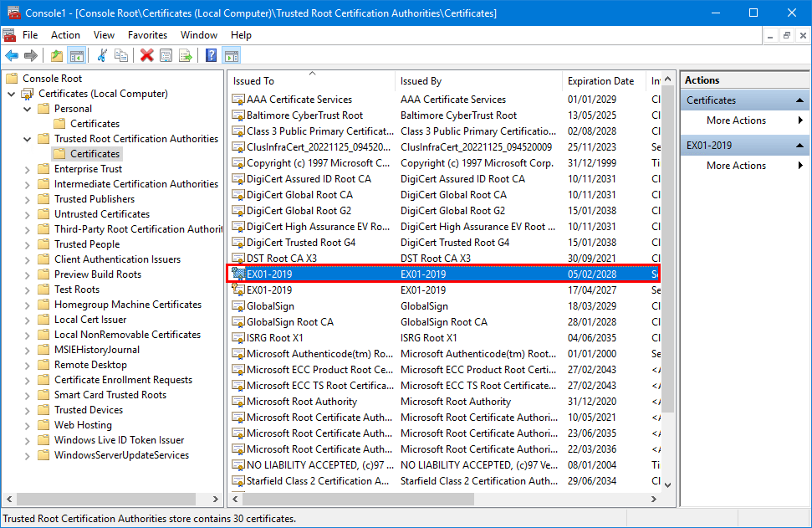This screenshot has width=812, height=528.
Task: Expand Intermediate Certification Authorities node
Action: point(28,184)
